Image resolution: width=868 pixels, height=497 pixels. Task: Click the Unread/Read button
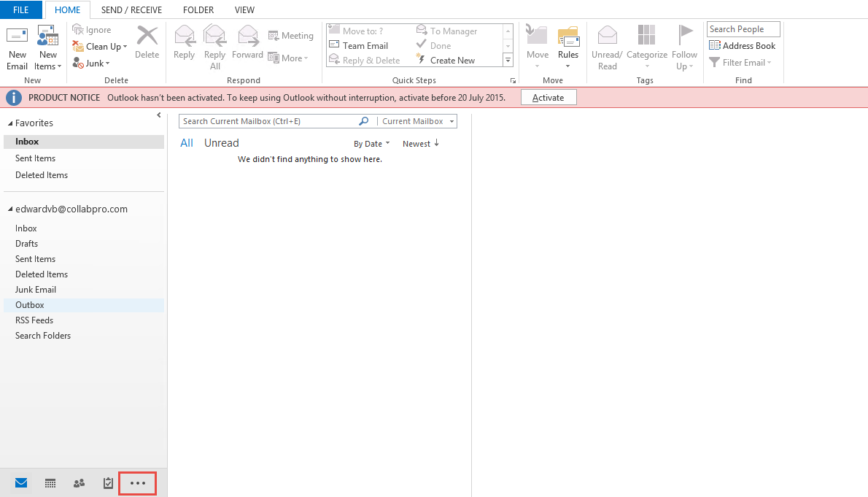click(608, 48)
